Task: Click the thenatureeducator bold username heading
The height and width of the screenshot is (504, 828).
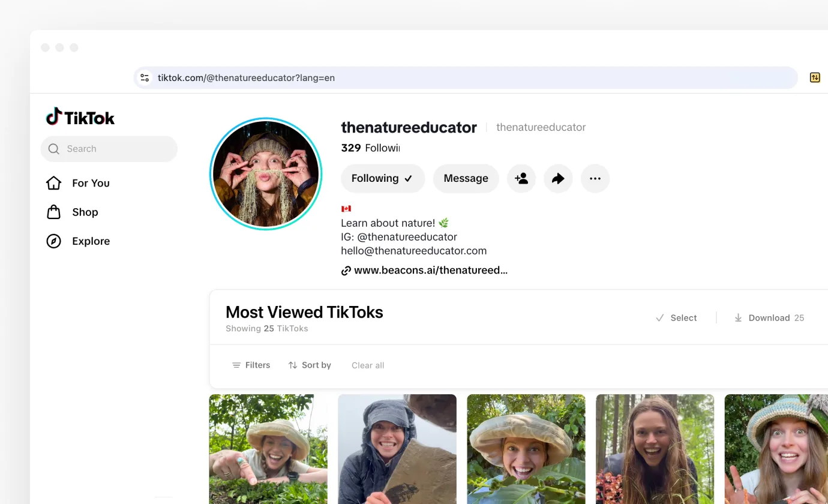Action: (x=409, y=127)
